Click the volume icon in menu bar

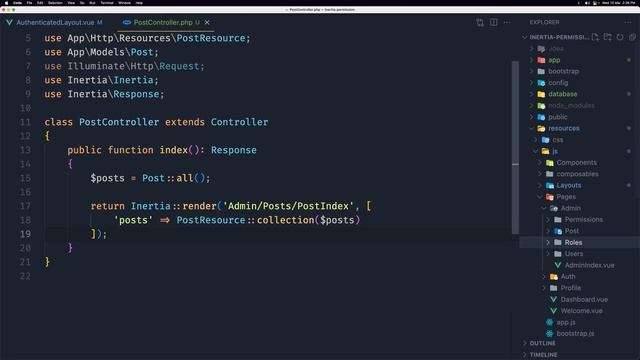coord(587,3)
